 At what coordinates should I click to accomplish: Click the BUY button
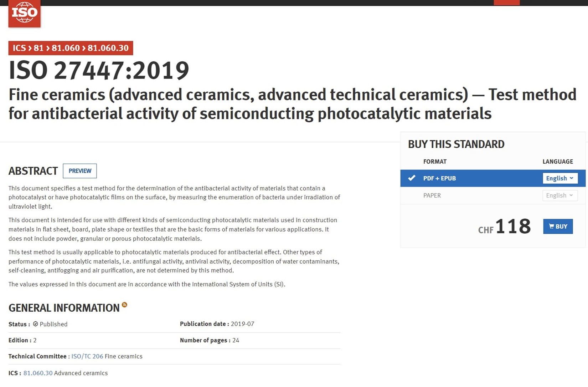point(558,226)
